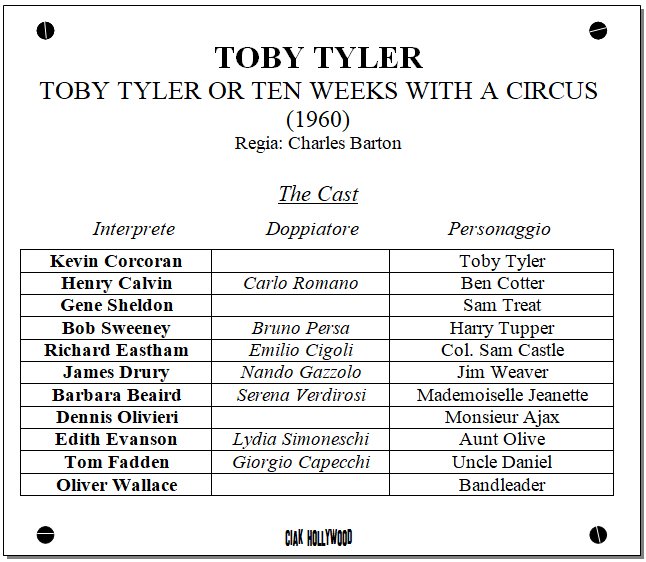Select the bold TOBY TYLER title
This screenshot has height=562, width=646.
[318, 58]
